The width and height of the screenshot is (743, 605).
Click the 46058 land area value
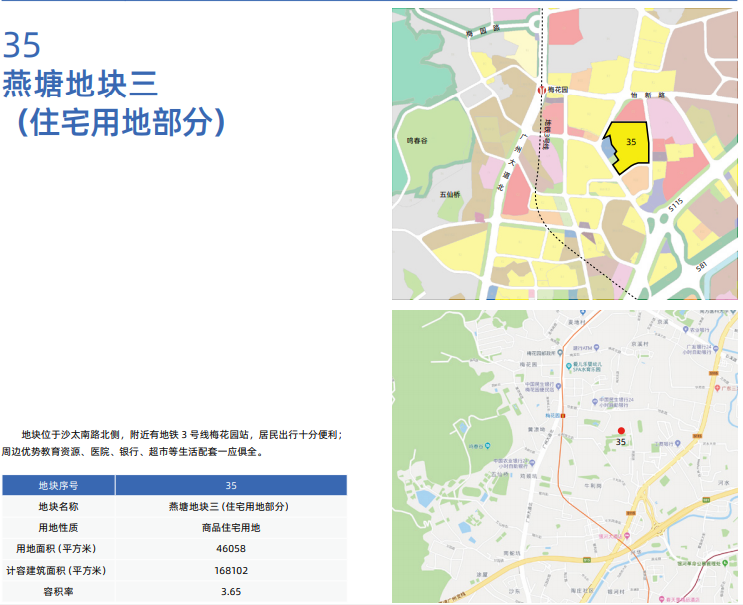point(230,549)
